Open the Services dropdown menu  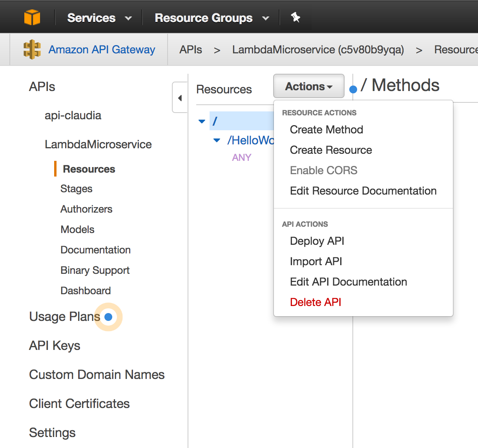tap(99, 18)
